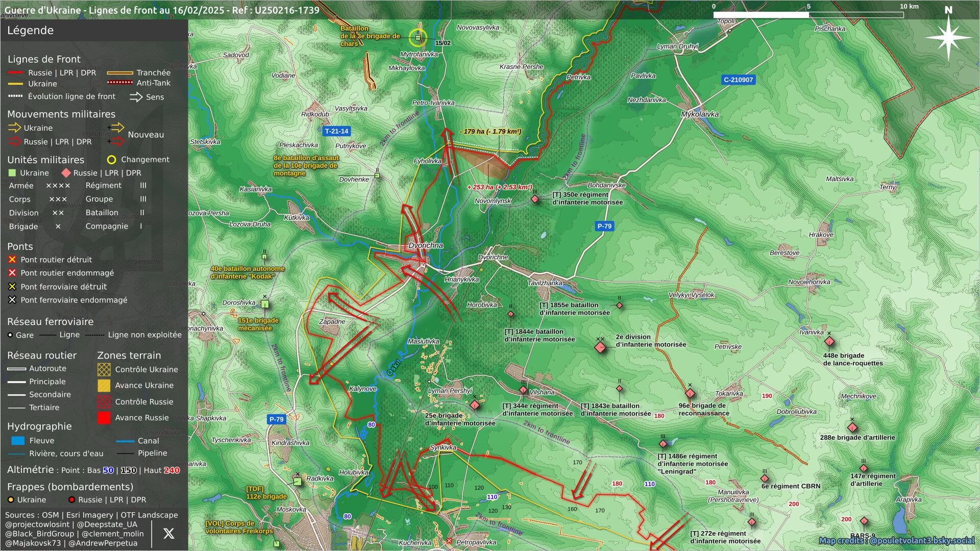Click the T-21-14 road shield
The height and width of the screenshot is (551, 980).
(337, 131)
